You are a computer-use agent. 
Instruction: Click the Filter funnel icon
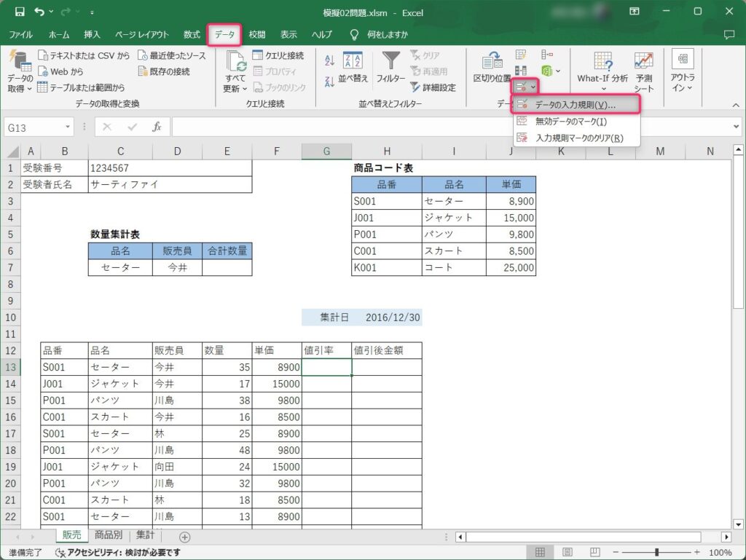tap(390, 62)
